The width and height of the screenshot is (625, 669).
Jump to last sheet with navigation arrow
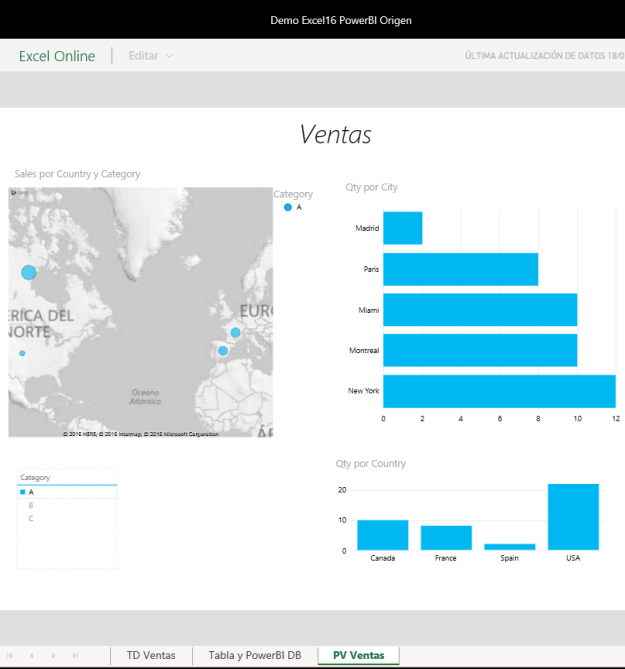pyautogui.click(x=76, y=656)
